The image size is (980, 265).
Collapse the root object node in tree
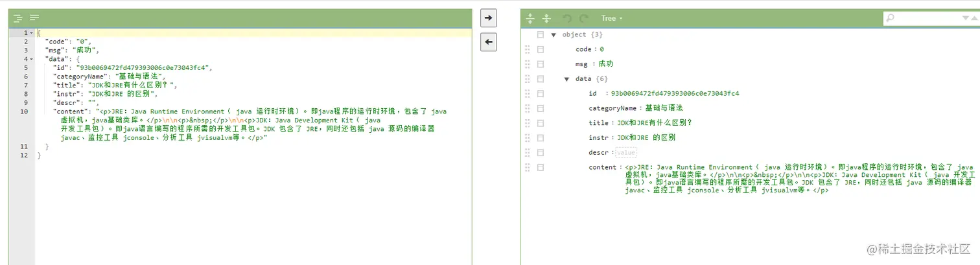click(554, 34)
